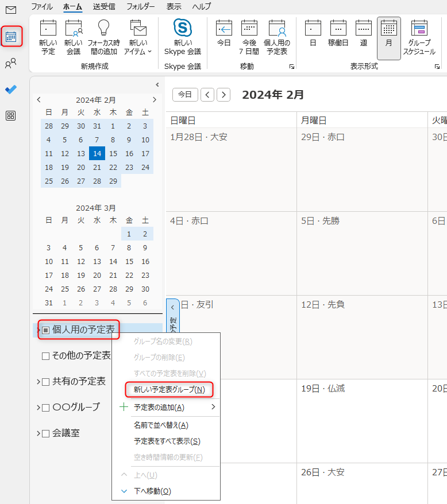447x504 pixels.
Task: Open the 送受信 ribbon tab
Action: [x=104, y=7]
